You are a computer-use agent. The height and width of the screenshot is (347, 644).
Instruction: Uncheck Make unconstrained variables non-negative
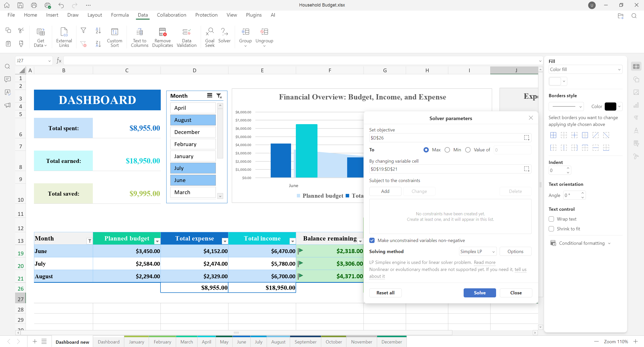pos(372,240)
